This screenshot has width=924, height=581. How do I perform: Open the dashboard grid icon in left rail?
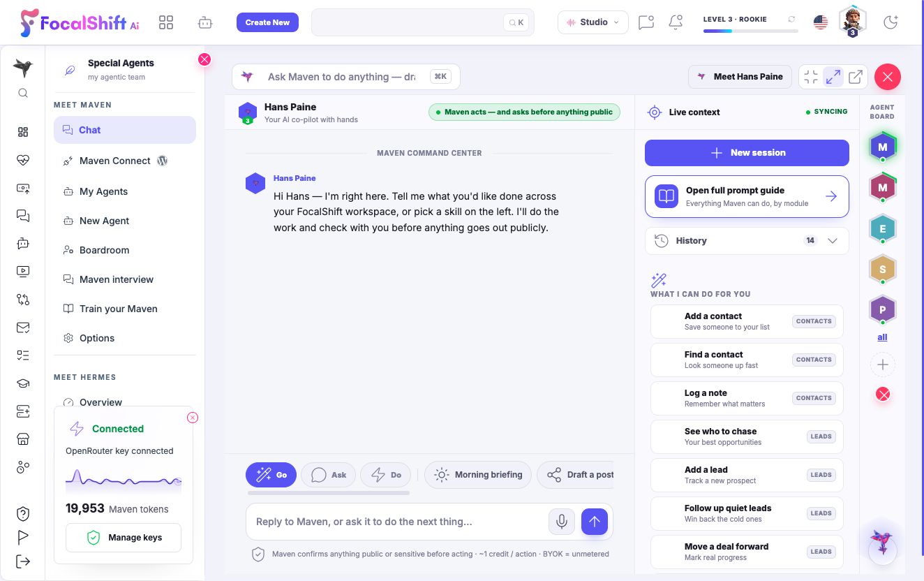click(23, 132)
